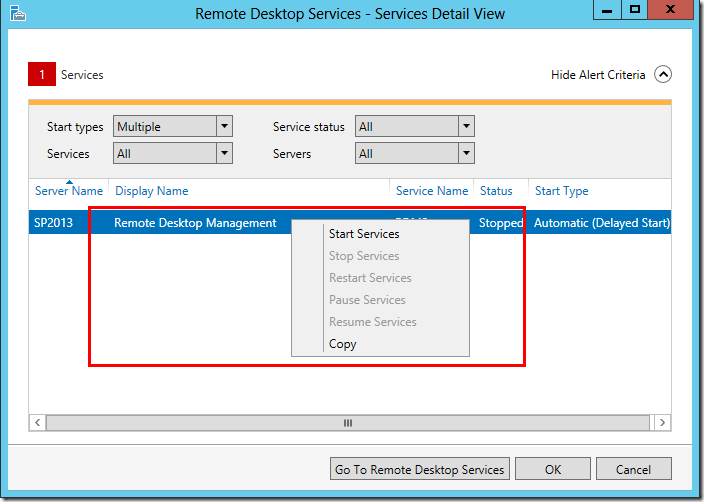Click Go To Remote Desktop Services button
Image resolution: width=704 pixels, height=502 pixels.
[420, 469]
